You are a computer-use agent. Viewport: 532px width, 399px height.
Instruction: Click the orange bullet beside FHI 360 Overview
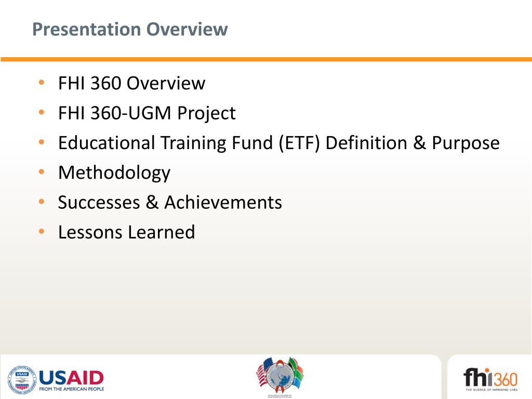[x=41, y=83]
